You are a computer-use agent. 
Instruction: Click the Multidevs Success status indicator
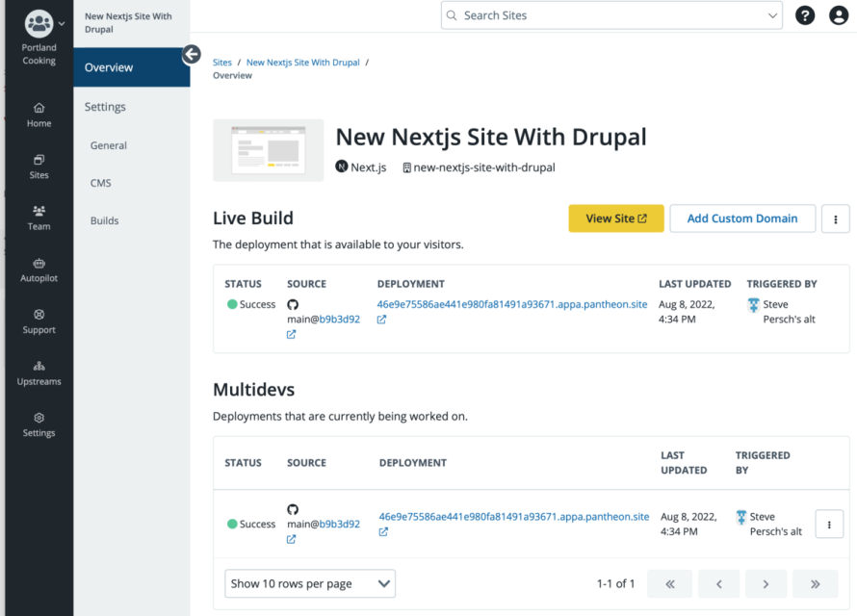point(251,524)
